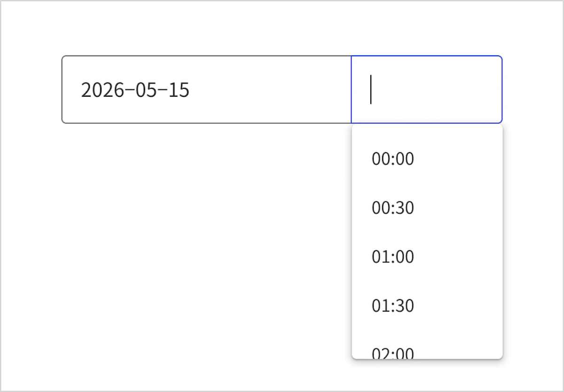Select the first entry in time suggestions
This screenshot has width=564, height=392.
pyautogui.click(x=427, y=159)
